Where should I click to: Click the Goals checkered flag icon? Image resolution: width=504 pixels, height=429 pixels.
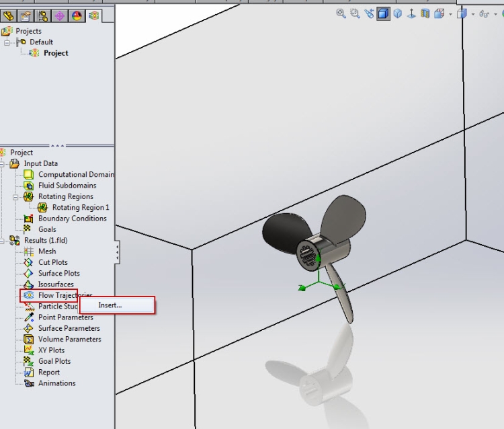coord(28,229)
